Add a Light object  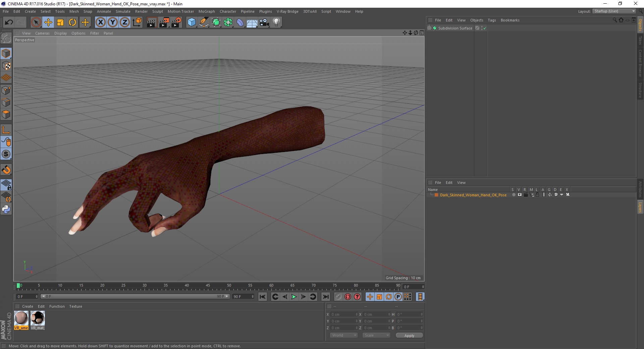tap(276, 22)
